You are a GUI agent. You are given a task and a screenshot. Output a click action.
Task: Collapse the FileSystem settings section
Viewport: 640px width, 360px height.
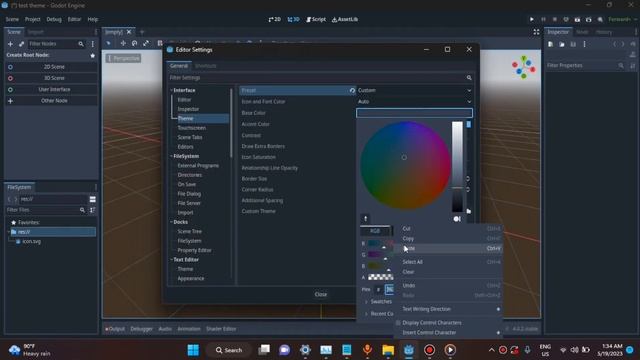click(x=171, y=156)
